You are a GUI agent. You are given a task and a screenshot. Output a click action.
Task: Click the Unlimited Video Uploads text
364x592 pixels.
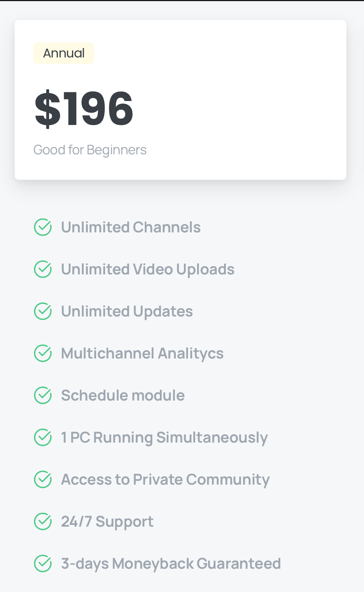click(148, 270)
